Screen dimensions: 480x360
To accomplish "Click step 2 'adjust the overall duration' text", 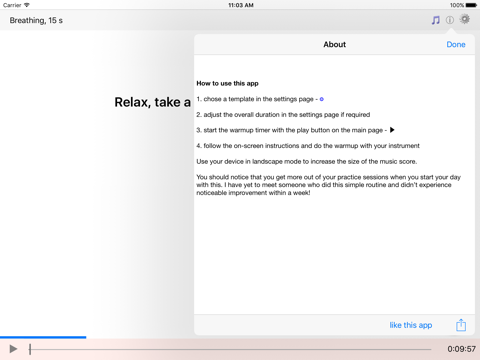I will click(x=283, y=115).
